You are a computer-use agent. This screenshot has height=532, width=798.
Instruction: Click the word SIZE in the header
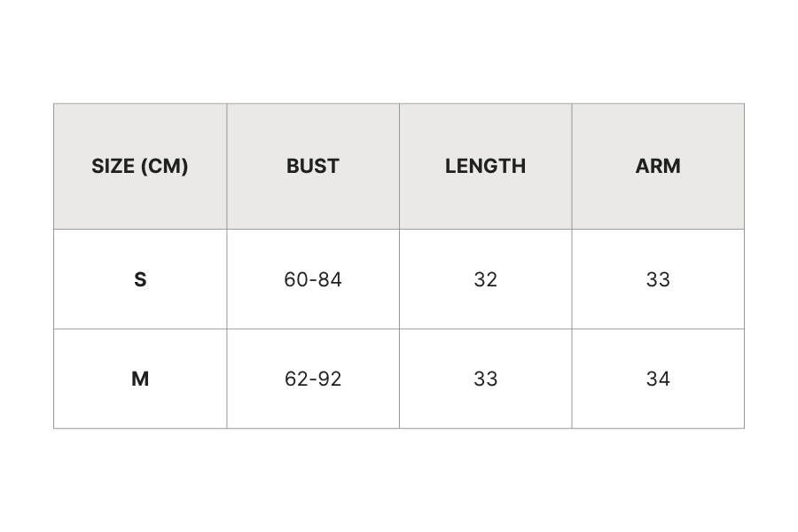click(113, 167)
